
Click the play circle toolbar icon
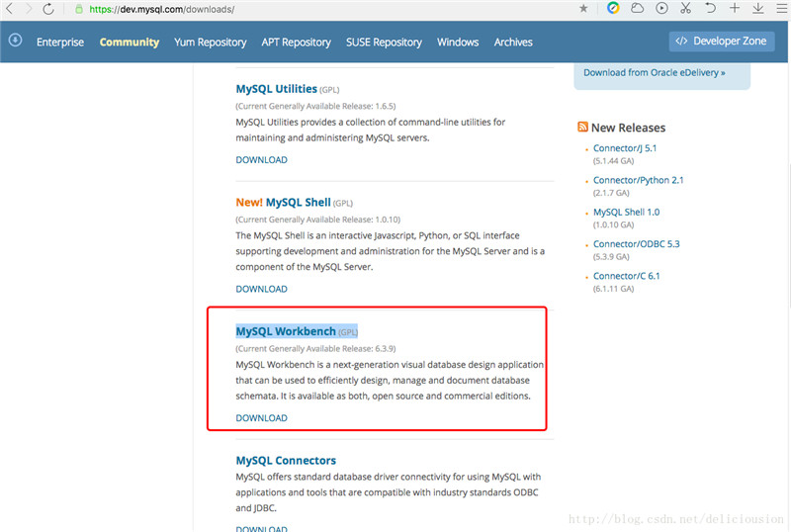(661, 8)
